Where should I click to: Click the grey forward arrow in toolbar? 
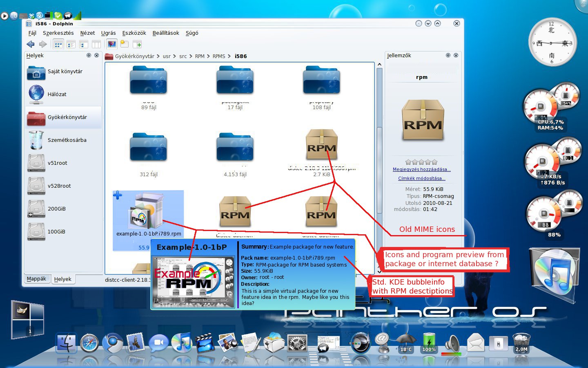point(43,44)
